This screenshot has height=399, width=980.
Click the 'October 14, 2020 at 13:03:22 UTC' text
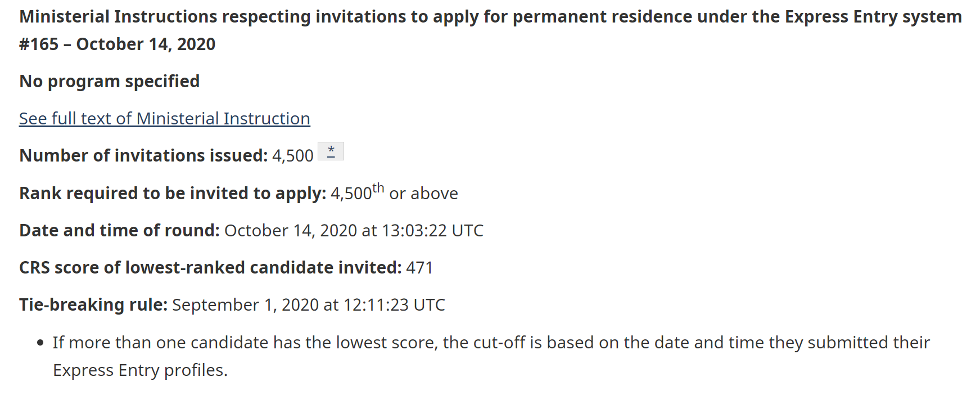pyautogui.click(x=354, y=231)
